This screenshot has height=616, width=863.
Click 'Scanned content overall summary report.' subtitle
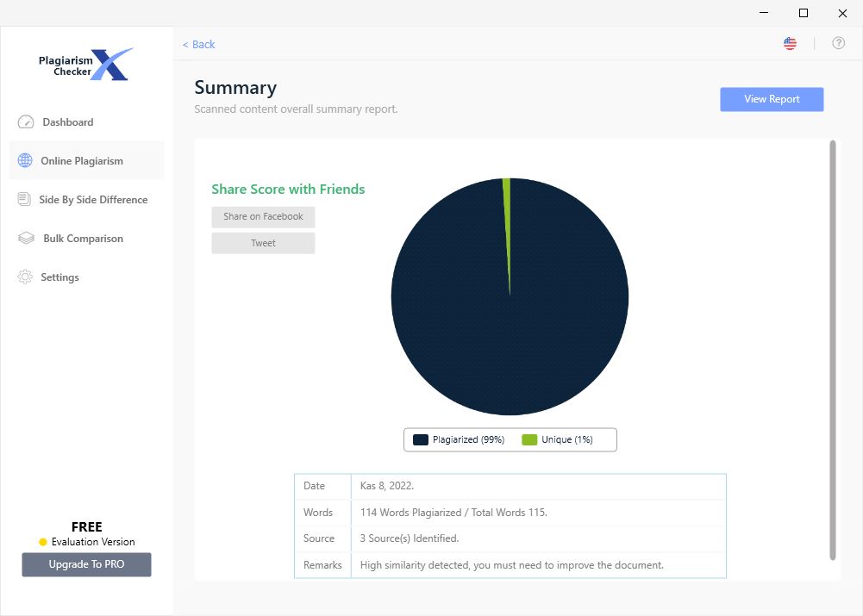(x=296, y=109)
